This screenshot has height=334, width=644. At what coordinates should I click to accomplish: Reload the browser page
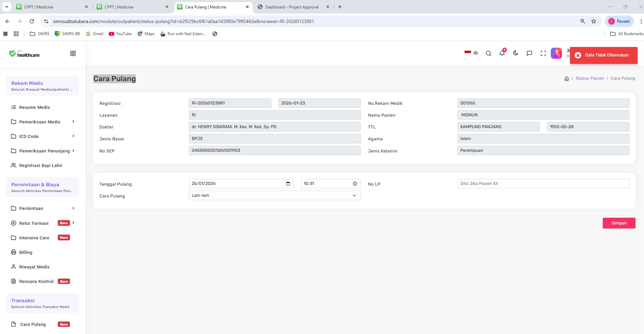32,21
